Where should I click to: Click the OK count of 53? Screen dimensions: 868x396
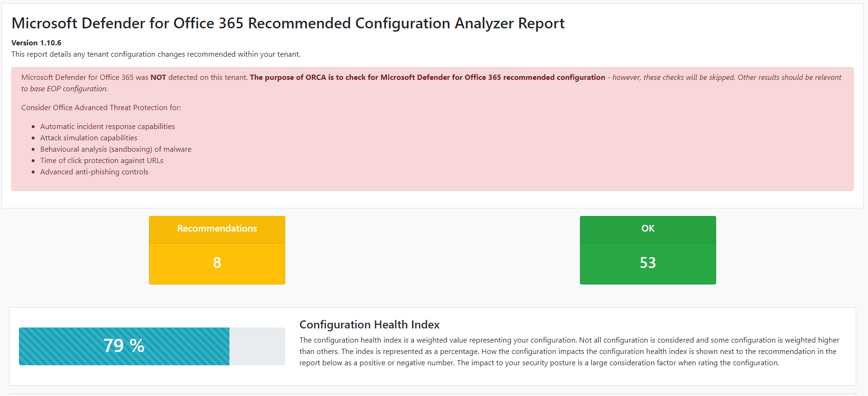648,263
